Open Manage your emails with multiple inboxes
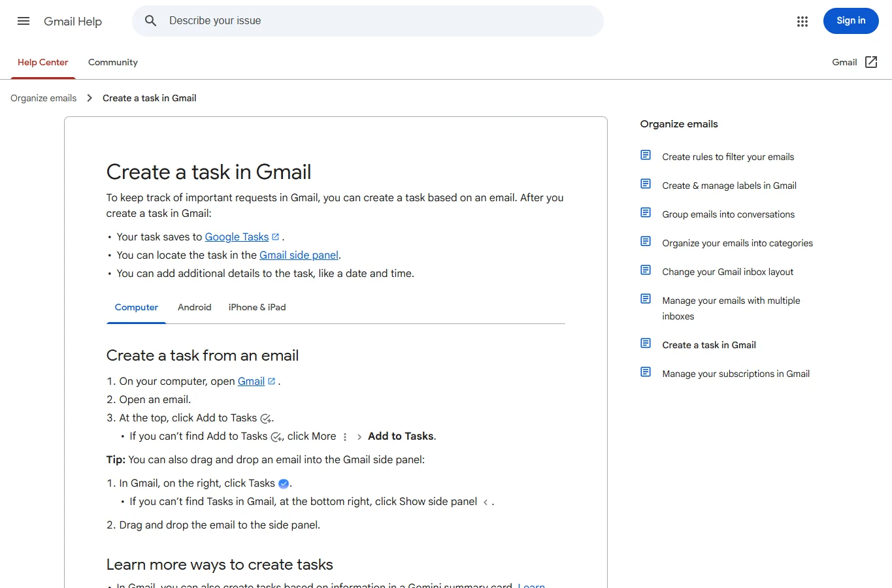 [731, 308]
